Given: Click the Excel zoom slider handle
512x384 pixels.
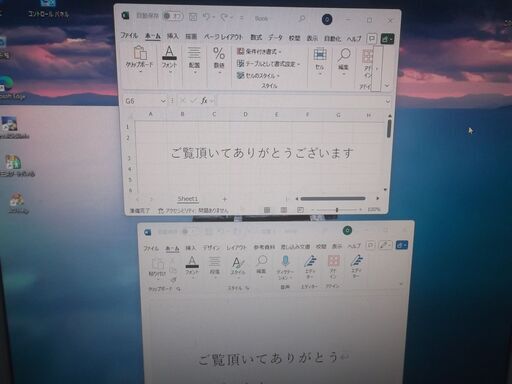Looking at the screenshot, I should click(337, 210).
